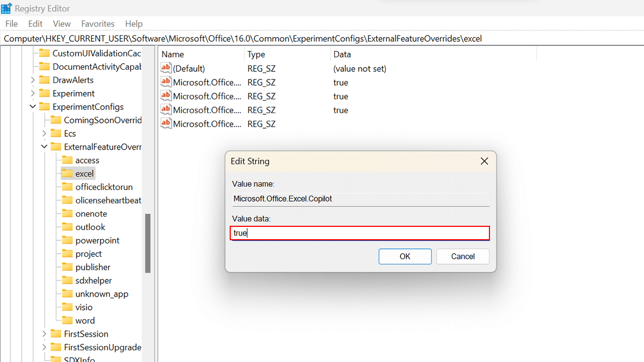Select the powerpoint key label
Image resolution: width=644 pixels, height=362 pixels.
click(98, 240)
